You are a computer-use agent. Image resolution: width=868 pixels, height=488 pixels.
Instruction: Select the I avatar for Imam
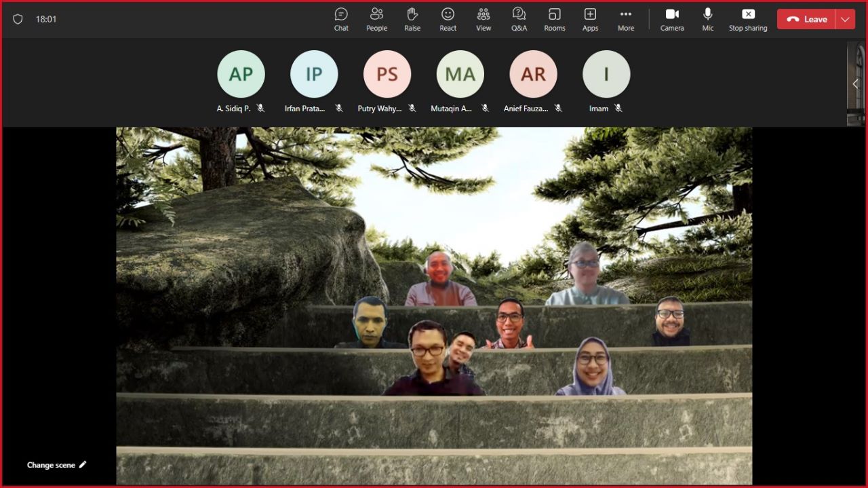[x=606, y=74]
